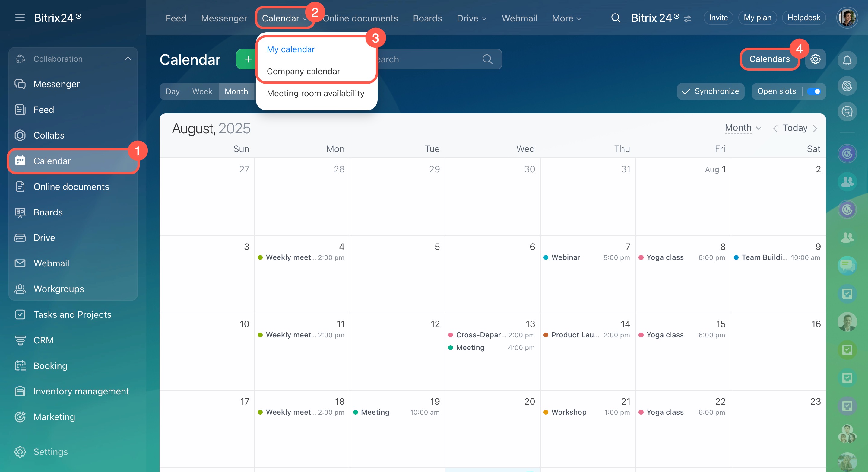Go to next month arrow
The image size is (868, 472).
click(x=815, y=129)
